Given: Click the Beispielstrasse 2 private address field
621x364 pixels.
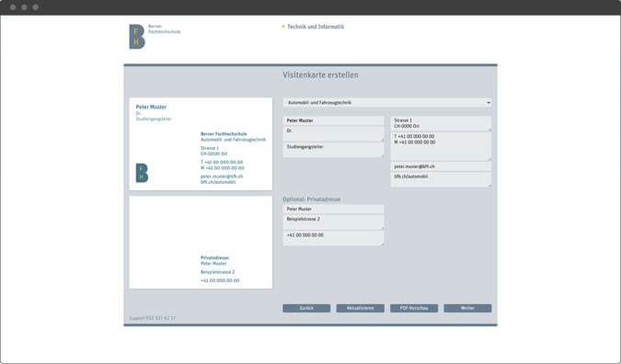Looking at the screenshot, I should tap(333, 222).
